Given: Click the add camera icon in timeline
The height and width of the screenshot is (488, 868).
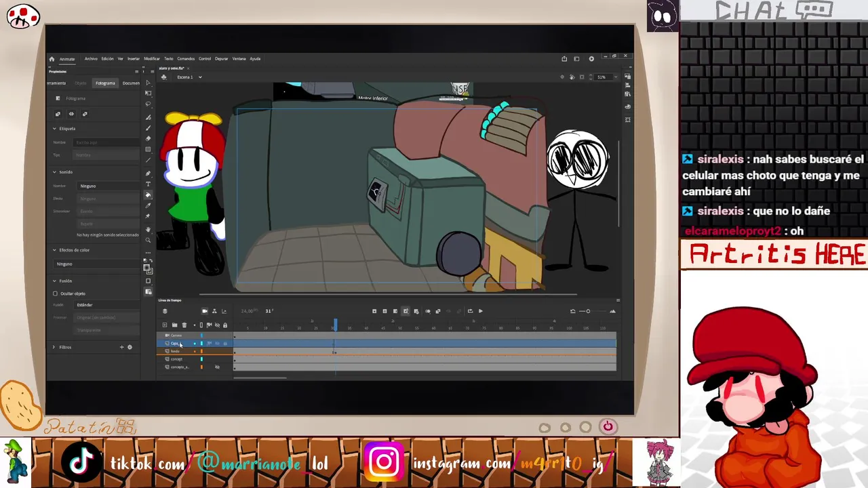Looking at the screenshot, I should pyautogui.click(x=205, y=311).
